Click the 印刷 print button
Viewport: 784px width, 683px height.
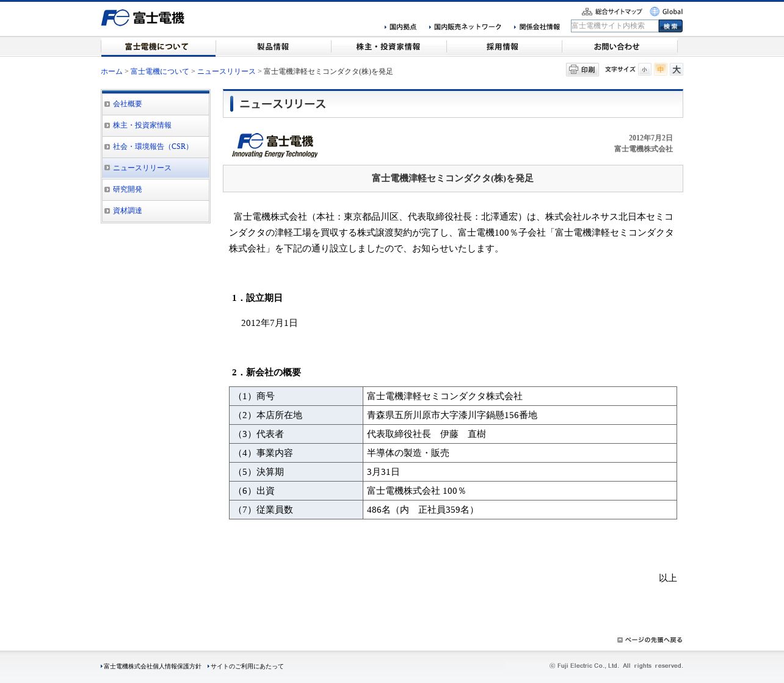pos(582,70)
